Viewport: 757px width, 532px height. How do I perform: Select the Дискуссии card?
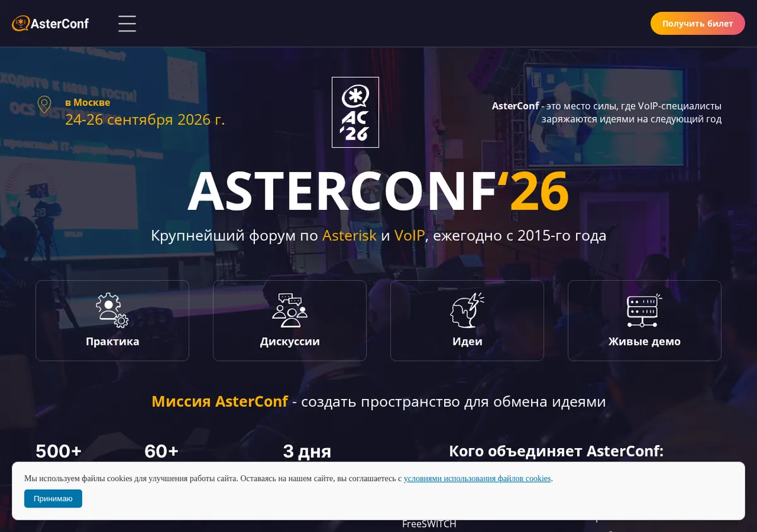(290, 321)
